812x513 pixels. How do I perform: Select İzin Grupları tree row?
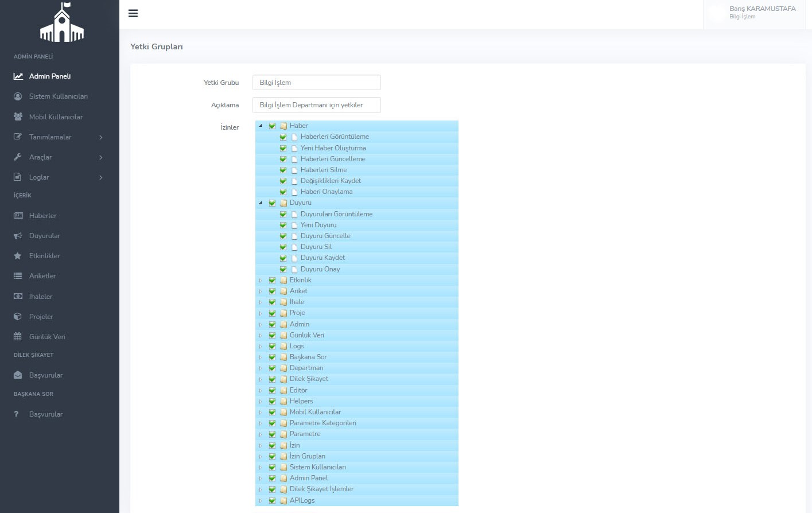pyautogui.click(x=357, y=456)
